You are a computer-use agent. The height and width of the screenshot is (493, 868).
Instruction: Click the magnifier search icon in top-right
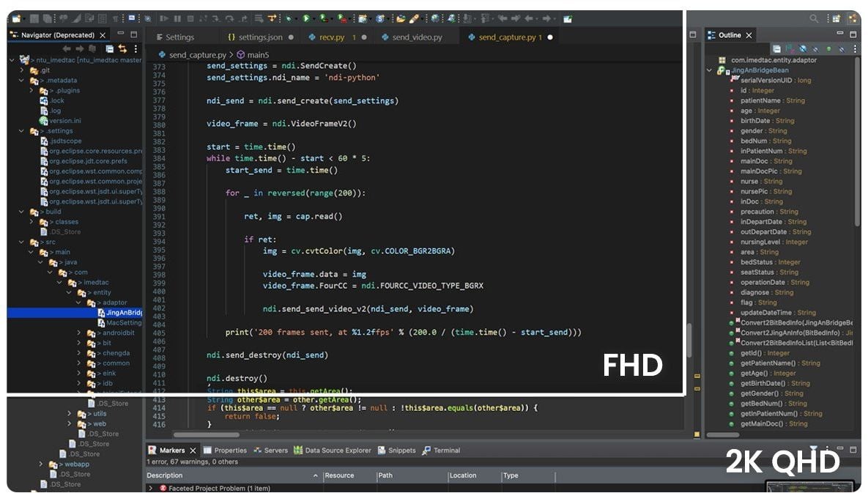tap(814, 18)
